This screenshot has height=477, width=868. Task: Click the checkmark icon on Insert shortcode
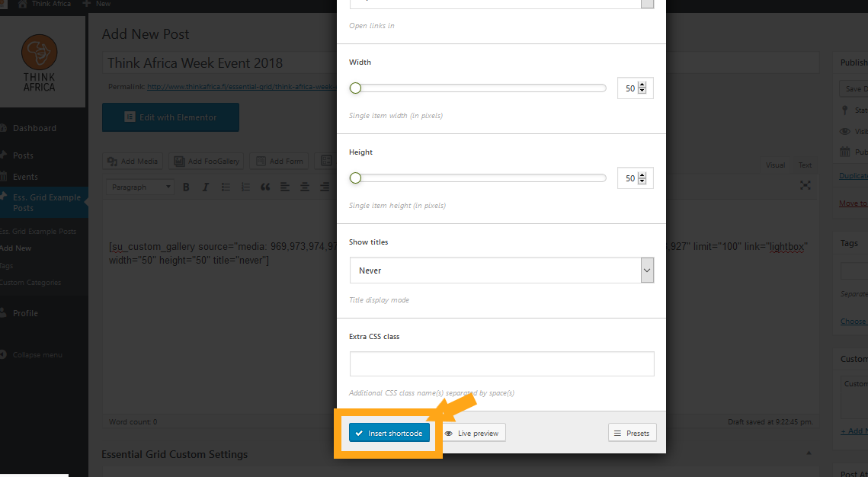coord(359,434)
